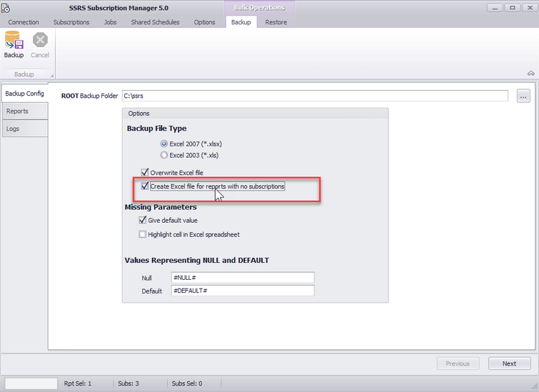This screenshot has height=392, width=539.
Task: Toggle Give default value checkbox
Action: (142, 221)
